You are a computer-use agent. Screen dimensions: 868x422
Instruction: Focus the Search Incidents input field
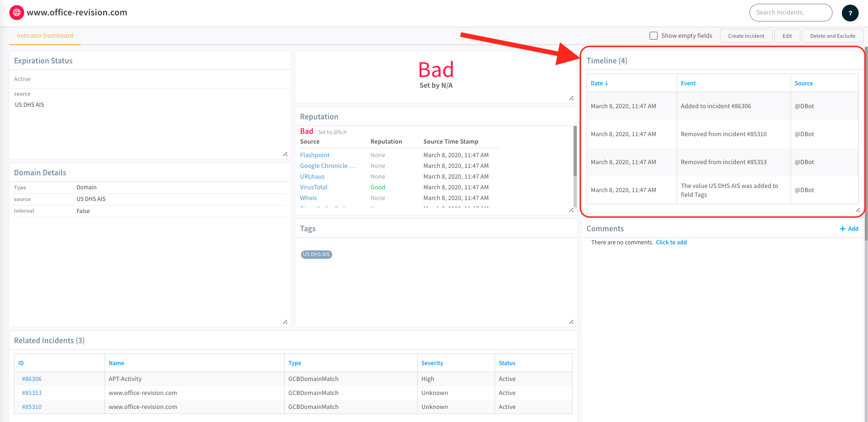pyautogui.click(x=790, y=13)
